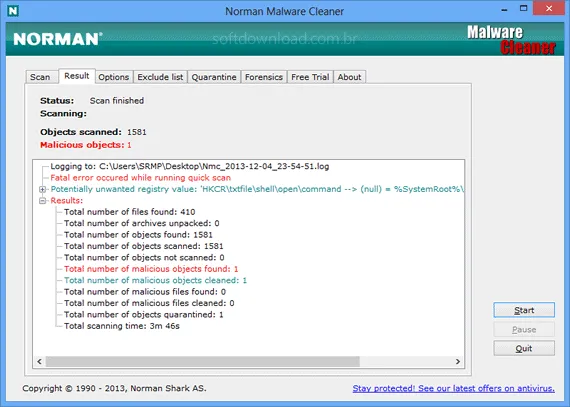Close the Norman Malware Cleaner window

(x=549, y=8)
